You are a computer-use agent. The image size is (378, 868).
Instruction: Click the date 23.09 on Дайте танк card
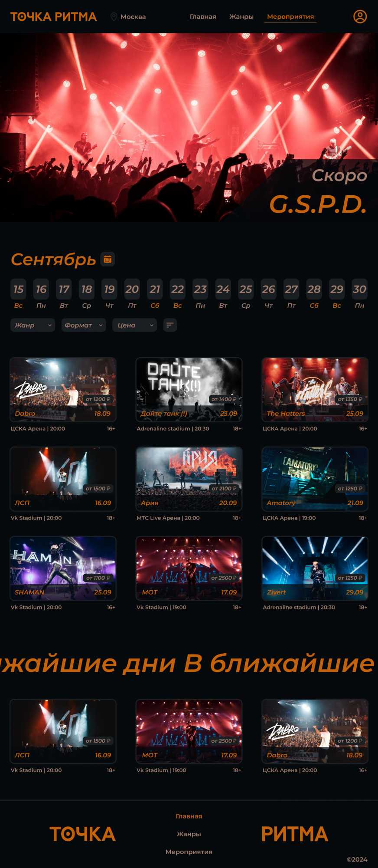(229, 413)
